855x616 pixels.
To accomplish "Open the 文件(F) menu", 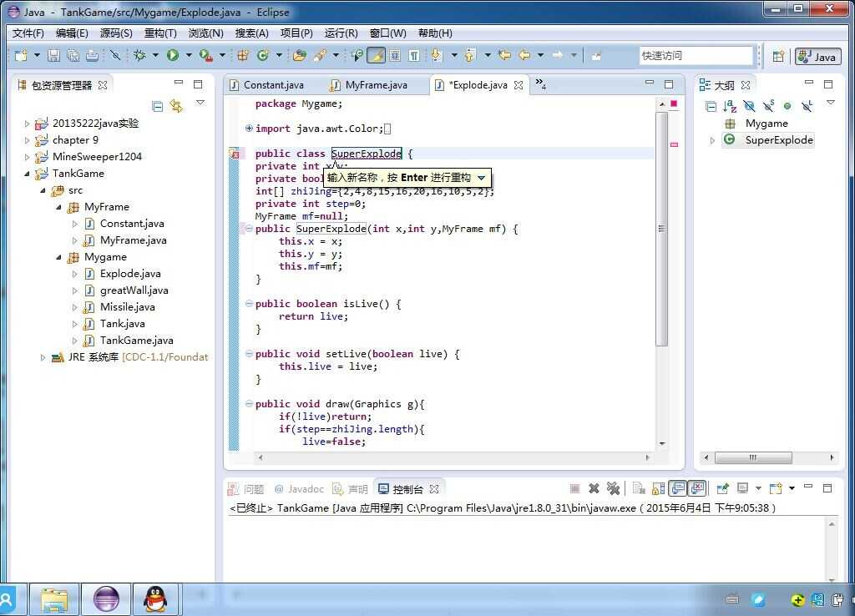I will click(28, 33).
